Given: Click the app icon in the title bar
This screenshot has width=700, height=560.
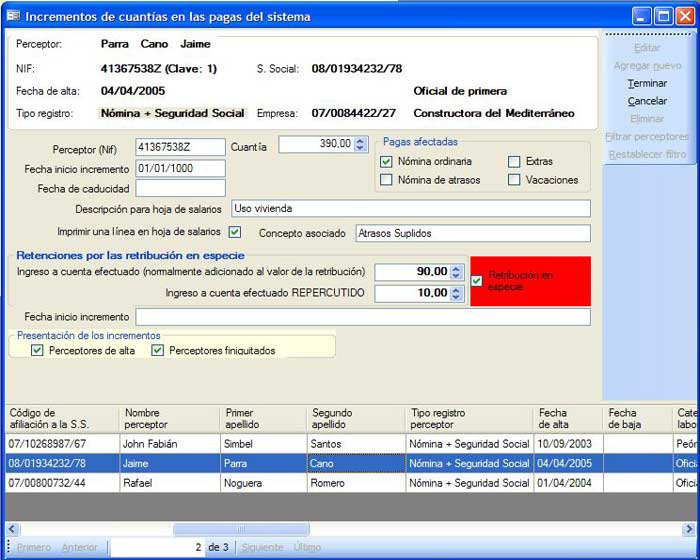Looking at the screenshot, I should 13,16.
